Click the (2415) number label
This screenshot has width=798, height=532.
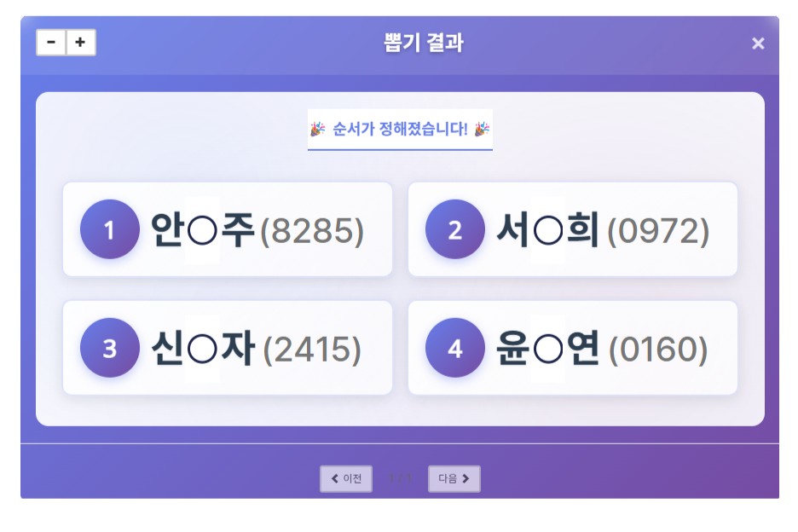[312, 350]
